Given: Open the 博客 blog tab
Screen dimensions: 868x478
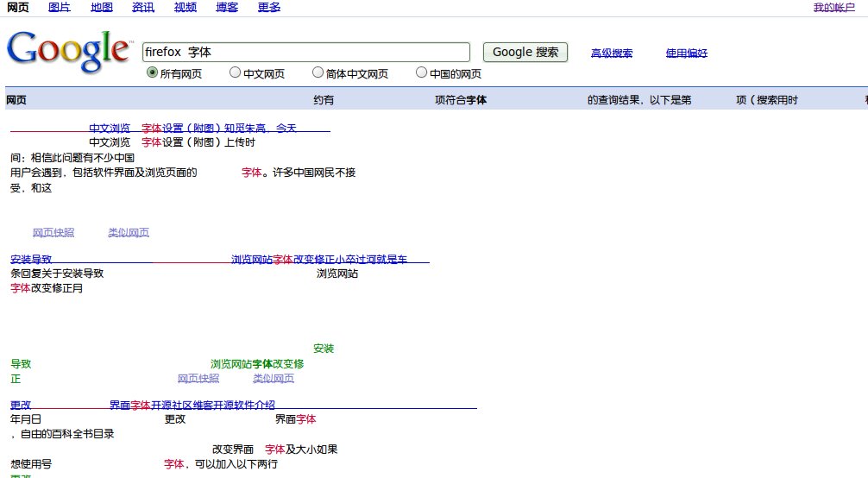Looking at the screenshot, I should point(227,7).
